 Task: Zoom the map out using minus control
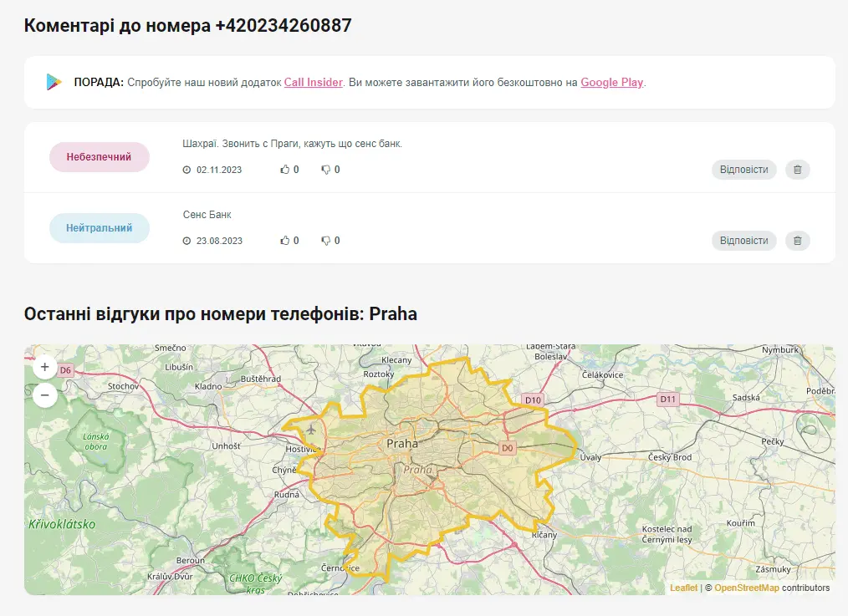45,395
